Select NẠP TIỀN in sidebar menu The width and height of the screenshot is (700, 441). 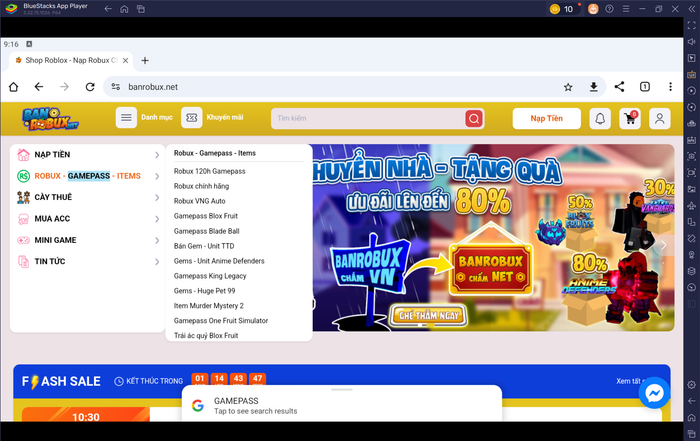(52, 154)
